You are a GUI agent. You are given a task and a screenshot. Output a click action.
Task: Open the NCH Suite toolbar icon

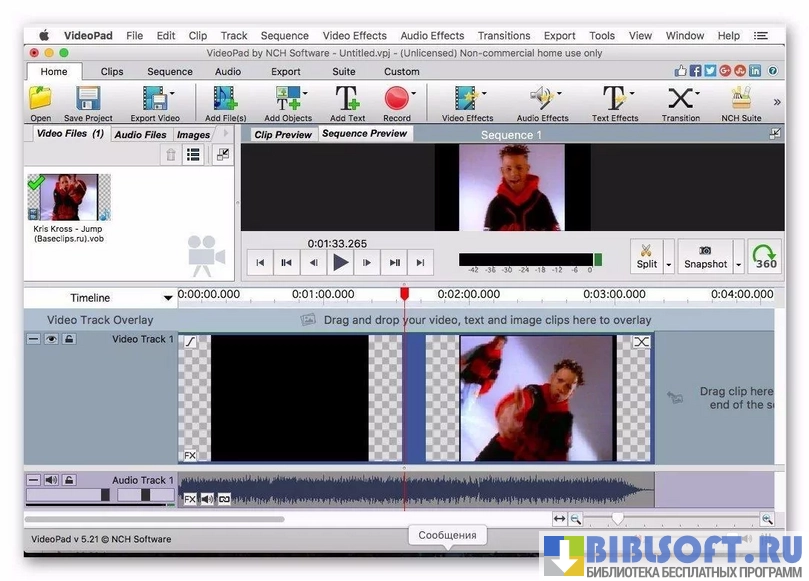pos(741,102)
